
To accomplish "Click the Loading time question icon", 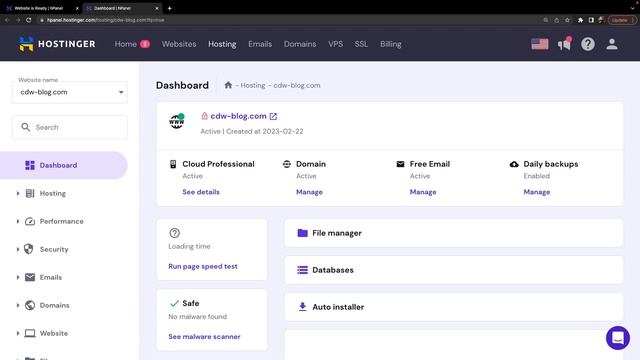I will (x=174, y=233).
